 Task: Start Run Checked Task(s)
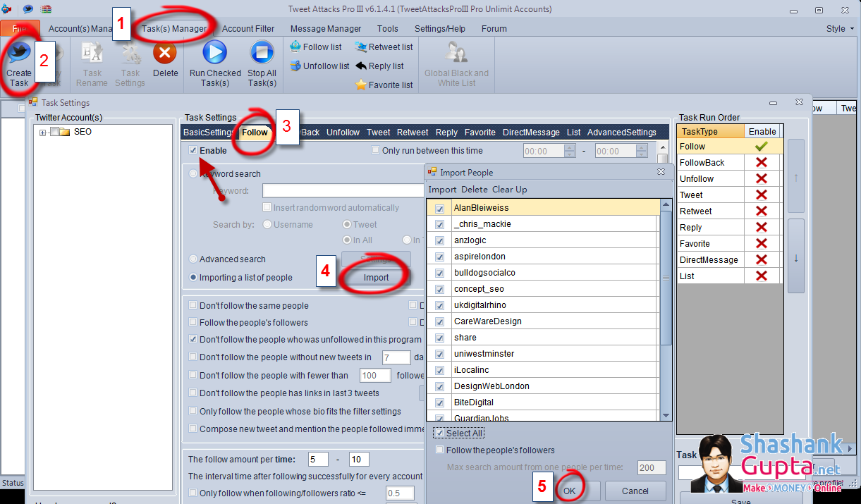[x=214, y=64]
